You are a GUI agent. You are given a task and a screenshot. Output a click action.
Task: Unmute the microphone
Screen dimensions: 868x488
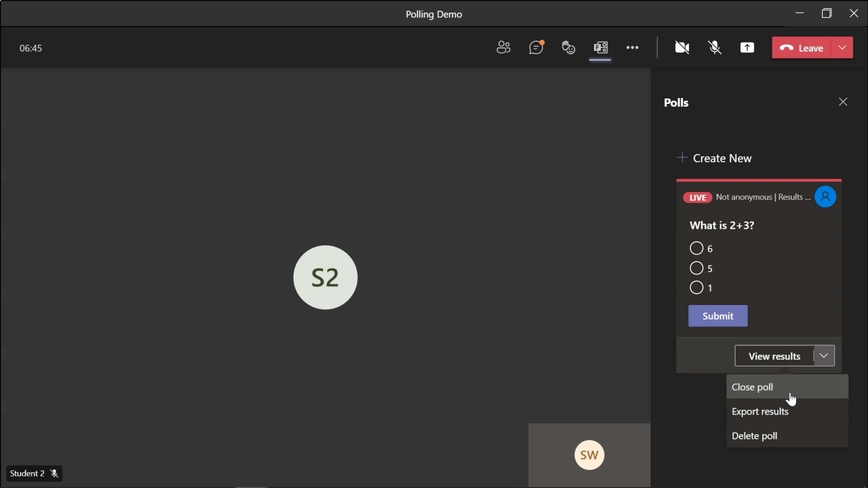715,48
